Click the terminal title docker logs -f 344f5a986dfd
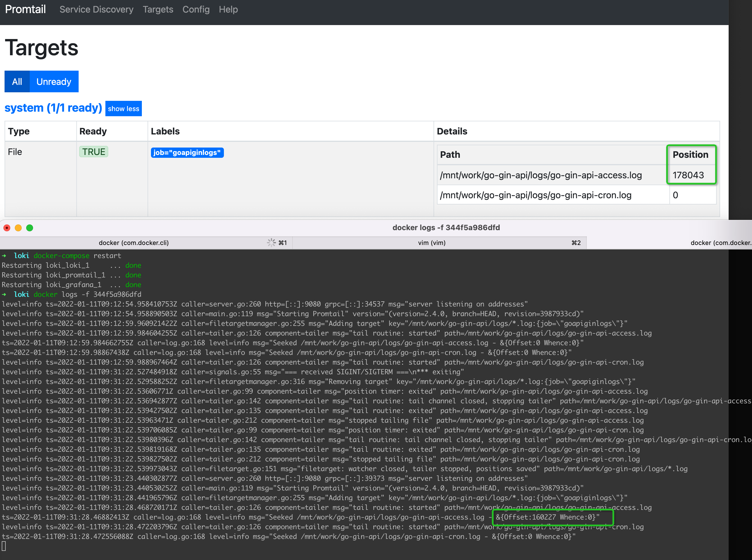 click(446, 228)
